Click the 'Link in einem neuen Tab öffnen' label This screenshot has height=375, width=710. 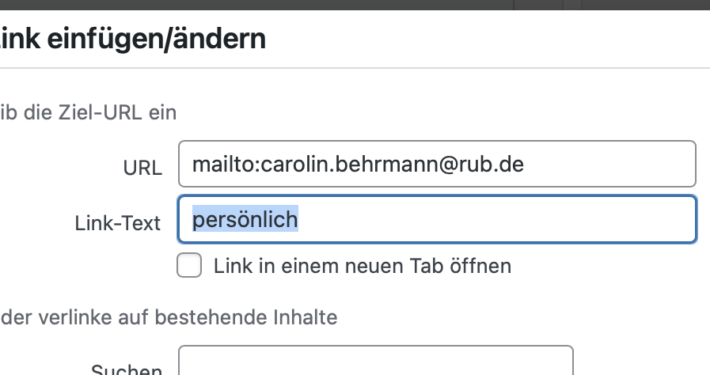click(362, 266)
